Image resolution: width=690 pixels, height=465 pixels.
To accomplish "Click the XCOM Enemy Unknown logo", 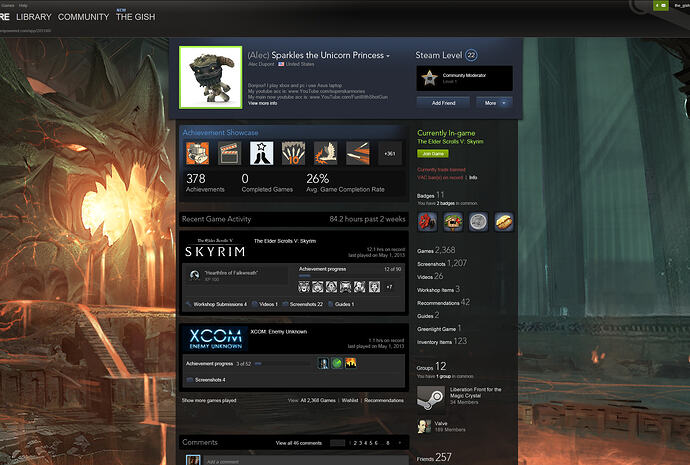I will (x=215, y=339).
